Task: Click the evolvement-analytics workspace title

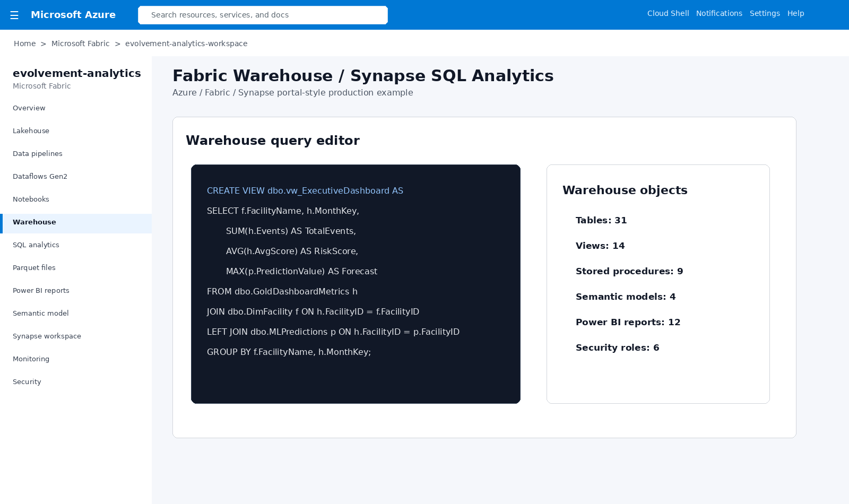Action: 77,73
